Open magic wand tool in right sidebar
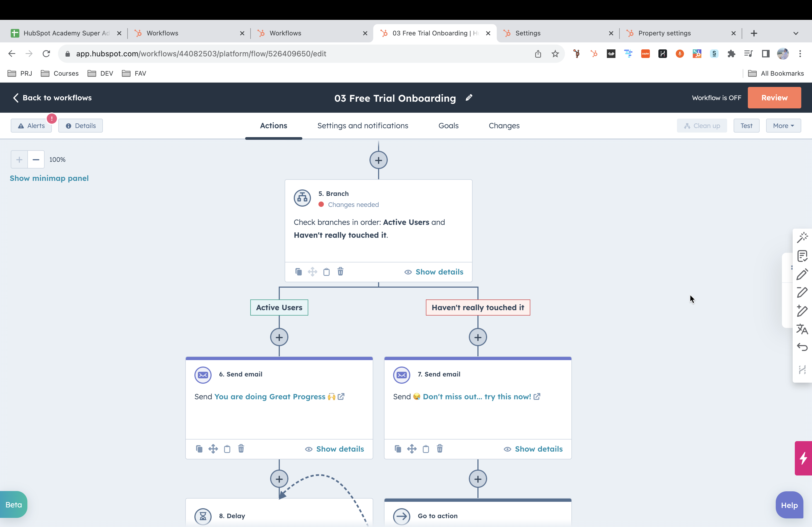This screenshot has width=812, height=527. (x=802, y=237)
